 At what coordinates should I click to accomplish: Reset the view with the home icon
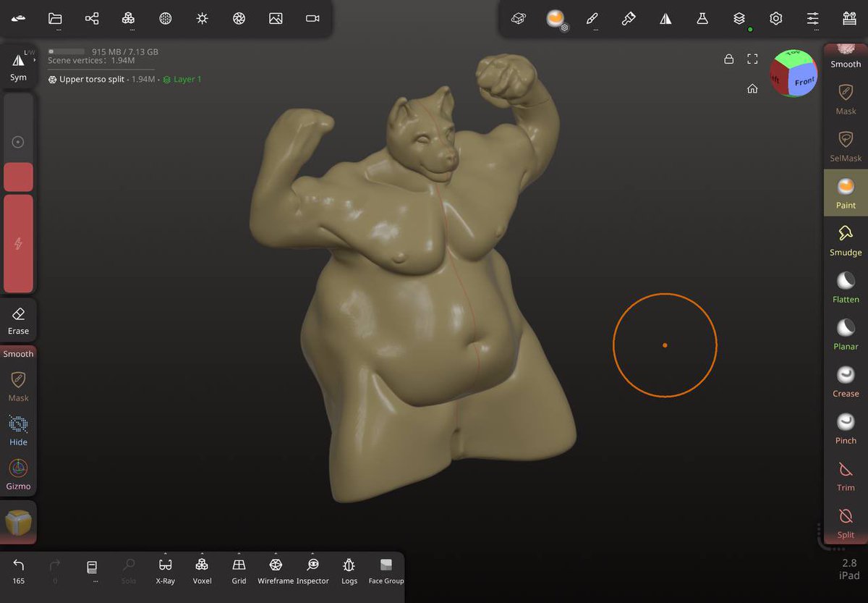(752, 88)
